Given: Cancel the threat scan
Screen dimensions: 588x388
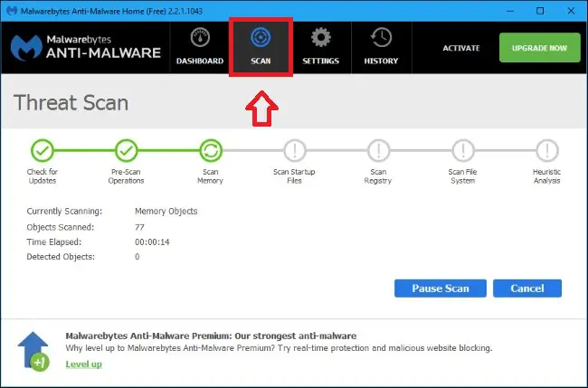Looking at the screenshot, I should click(x=527, y=289).
